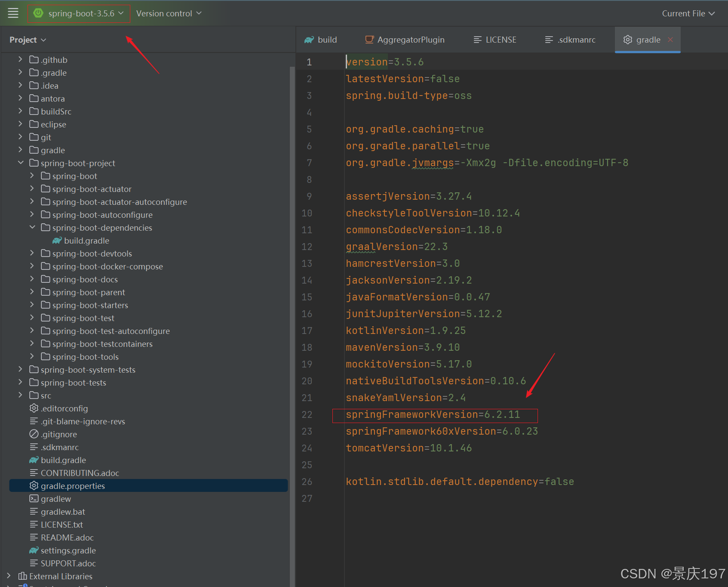Open the hamburger main menu
Viewport: 728px width, 587px height.
tap(13, 13)
